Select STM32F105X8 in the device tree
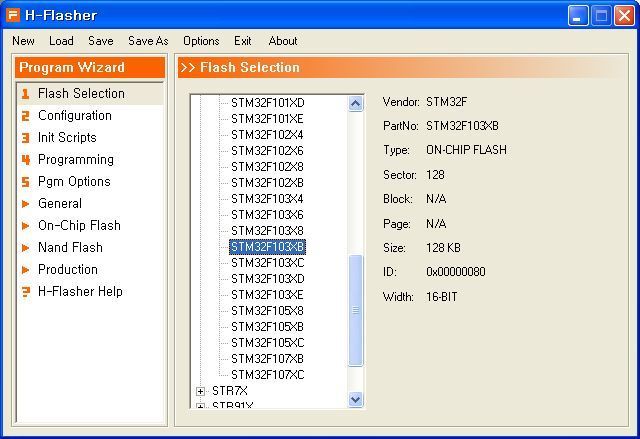This screenshot has width=640, height=439. 267,310
